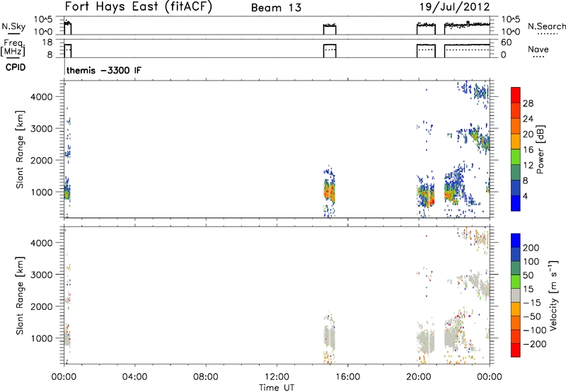
Task: Click the 'Velocity [m s-1]' colorbar label
Action: tap(553, 295)
